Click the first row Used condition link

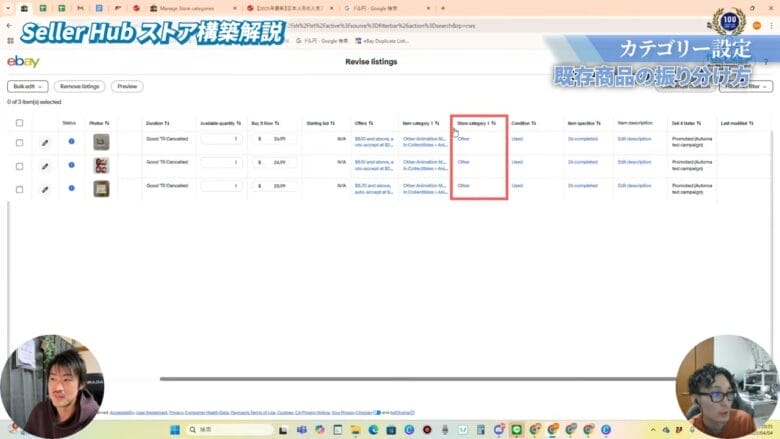[x=517, y=139]
